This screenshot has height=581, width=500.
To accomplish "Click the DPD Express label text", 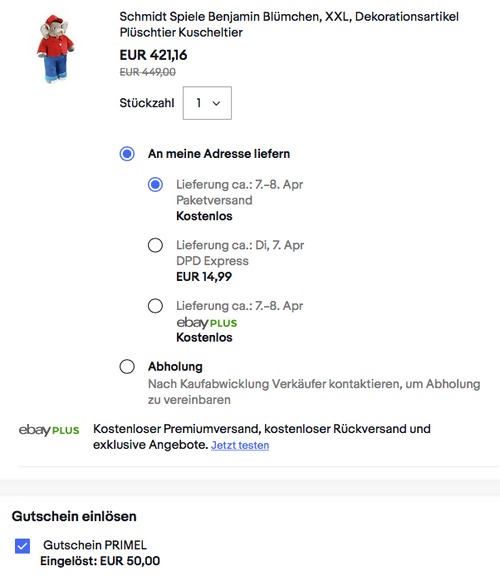I will (212, 261).
